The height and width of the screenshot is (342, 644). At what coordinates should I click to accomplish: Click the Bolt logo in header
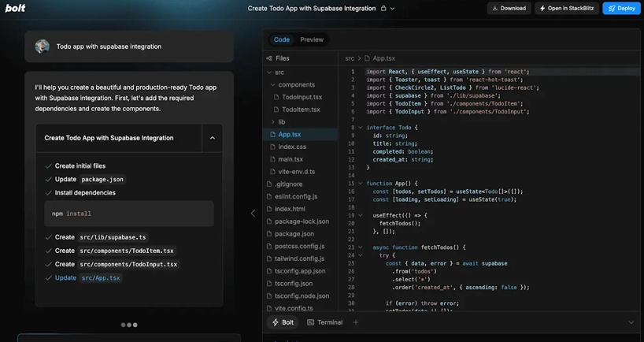tap(15, 8)
